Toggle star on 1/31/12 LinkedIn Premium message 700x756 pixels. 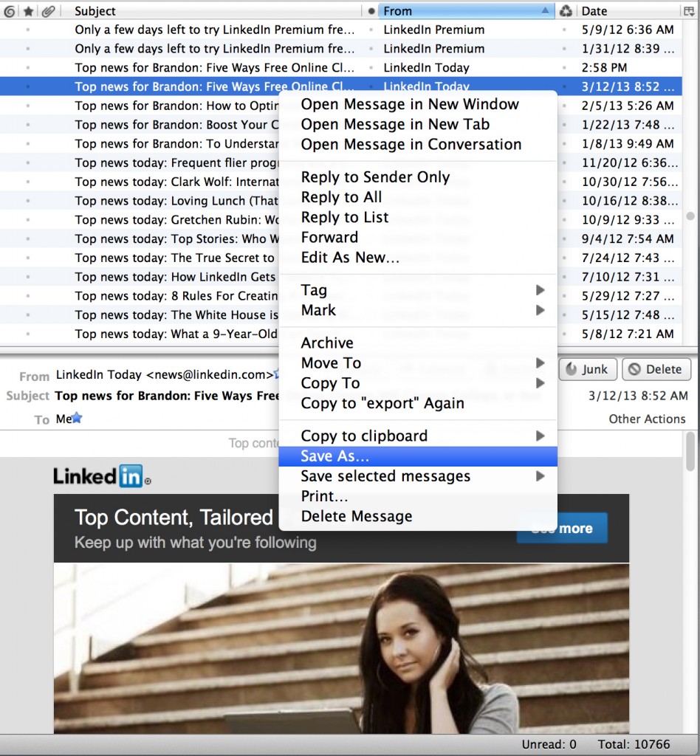tap(28, 49)
